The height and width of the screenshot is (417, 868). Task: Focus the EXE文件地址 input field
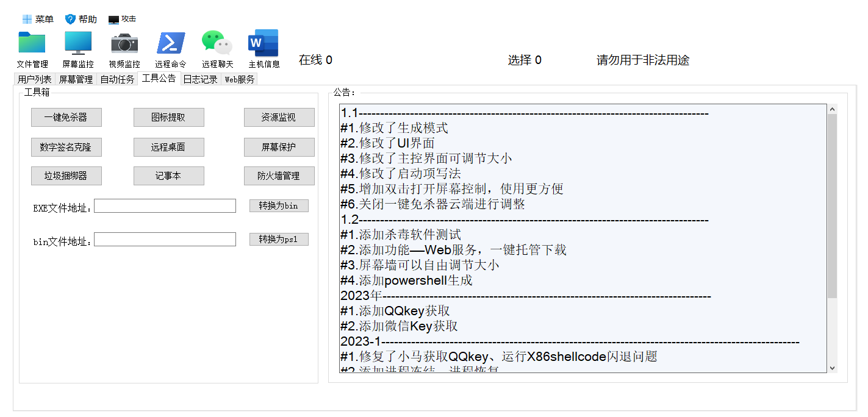[165, 206]
